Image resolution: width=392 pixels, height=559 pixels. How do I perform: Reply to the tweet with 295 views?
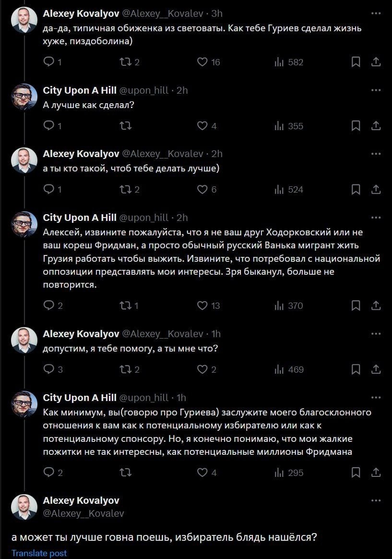point(49,473)
